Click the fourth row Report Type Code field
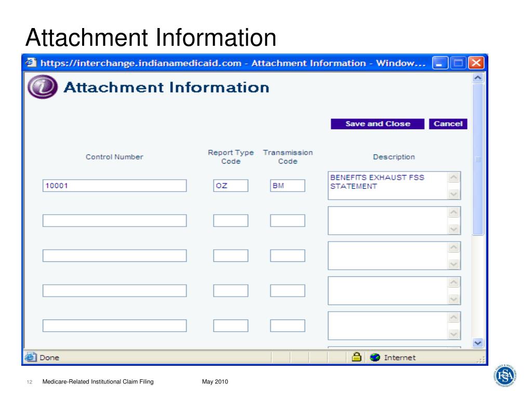 point(231,291)
